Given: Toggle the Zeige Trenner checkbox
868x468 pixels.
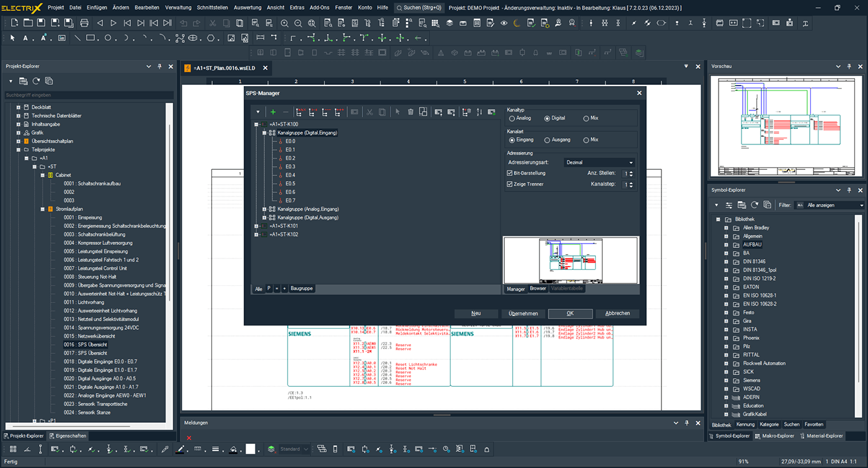Looking at the screenshot, I should pos(510,184).
